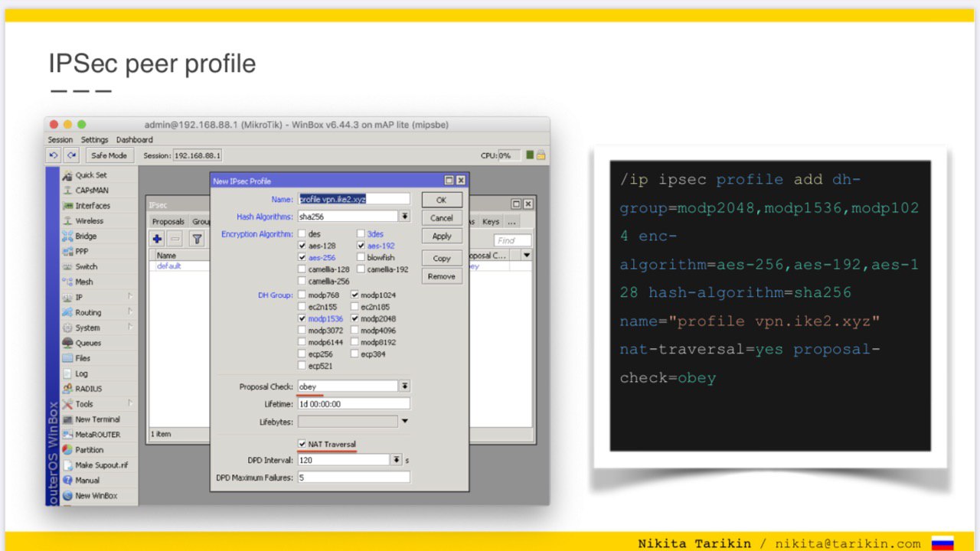This screenshot has width=980, height=551.
Task: Toggle the 3des encryption checkbox
Action: (361, 234)
